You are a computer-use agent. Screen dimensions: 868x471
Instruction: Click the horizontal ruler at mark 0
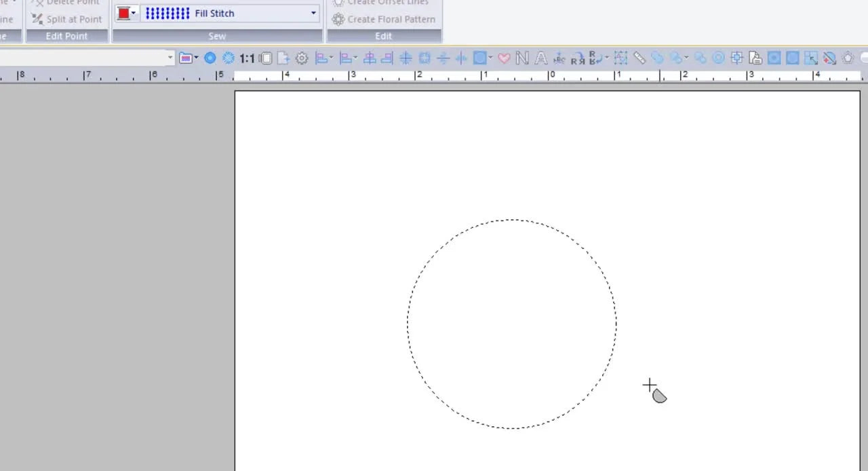coord(552,75)
